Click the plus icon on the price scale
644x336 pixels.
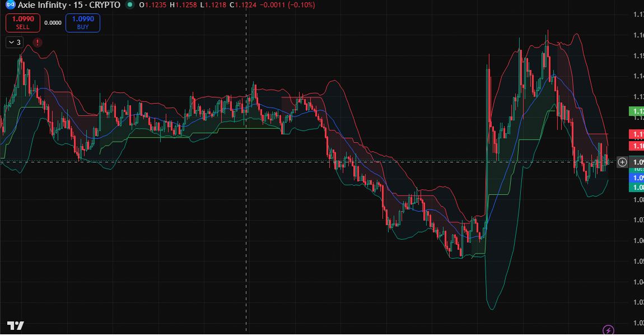pyautogui.click(x=622, y=162)
